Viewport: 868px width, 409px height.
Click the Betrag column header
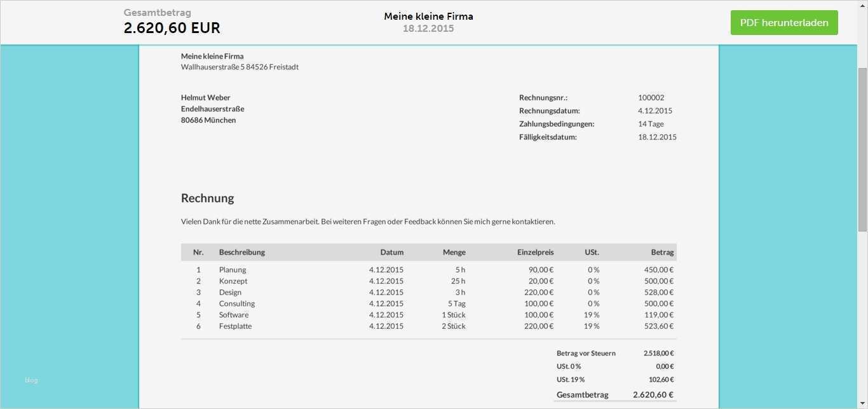pos(662,253)
